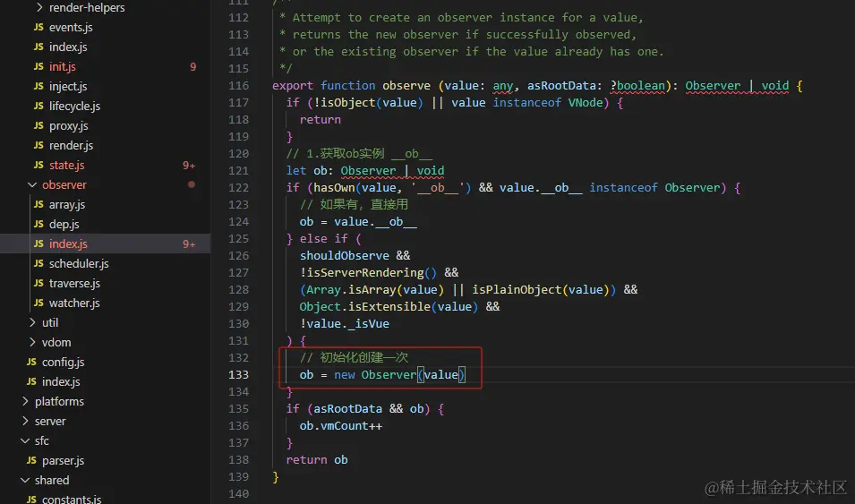Image resolution: width=855 pixels, height=504 pixels.
Task: Open proxy.js file
Action: 69,125
